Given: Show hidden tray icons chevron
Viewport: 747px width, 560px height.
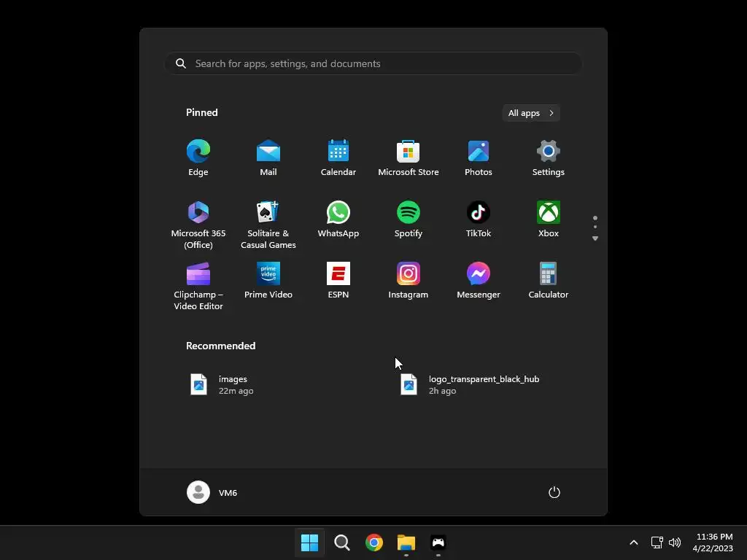Looking at the screenshot, I should [x=634, y=542].
